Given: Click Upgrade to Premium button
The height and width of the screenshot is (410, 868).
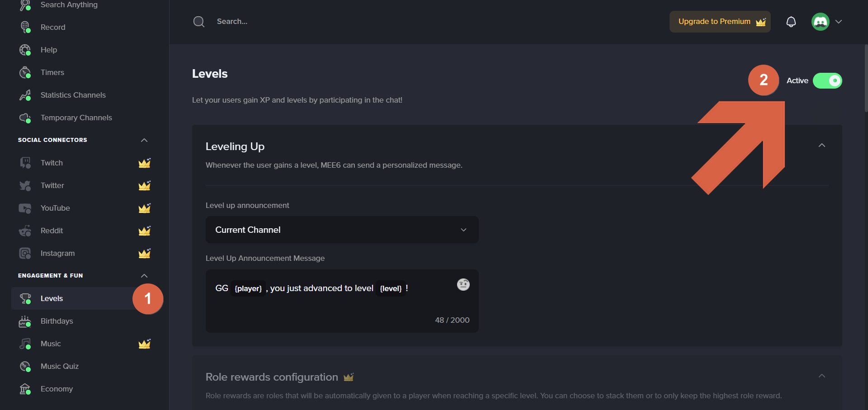Looking at the screenshot, I should click(x=720, y=22).
